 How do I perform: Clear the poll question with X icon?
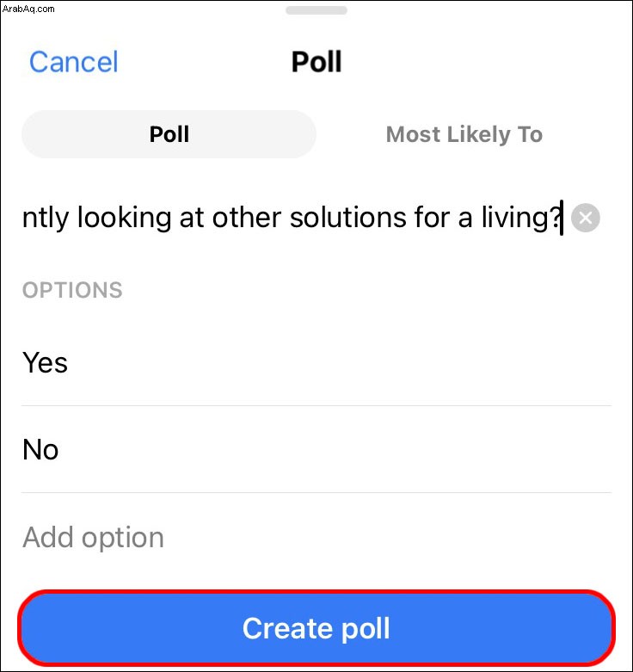pyautogui.click(x=585, y=219)
